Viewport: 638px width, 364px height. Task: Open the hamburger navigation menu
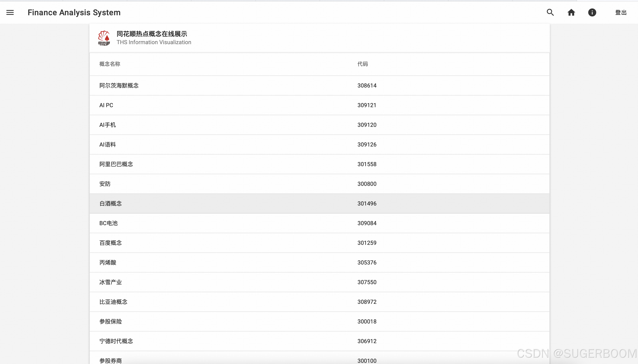click(x=10, y=12)
